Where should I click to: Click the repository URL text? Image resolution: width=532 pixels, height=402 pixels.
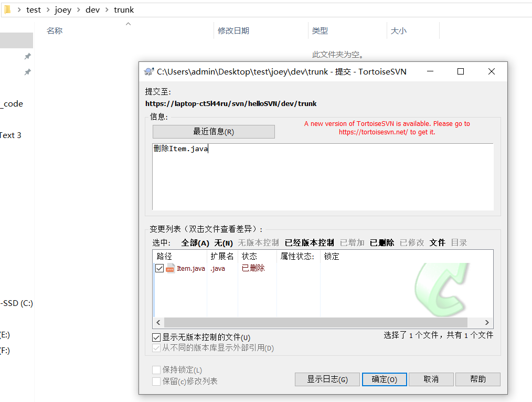coord(231,103)
